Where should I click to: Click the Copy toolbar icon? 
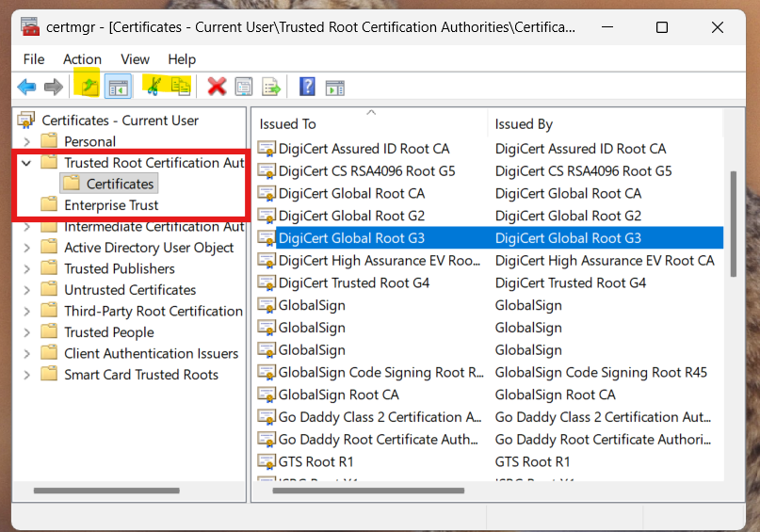(180, 87)
